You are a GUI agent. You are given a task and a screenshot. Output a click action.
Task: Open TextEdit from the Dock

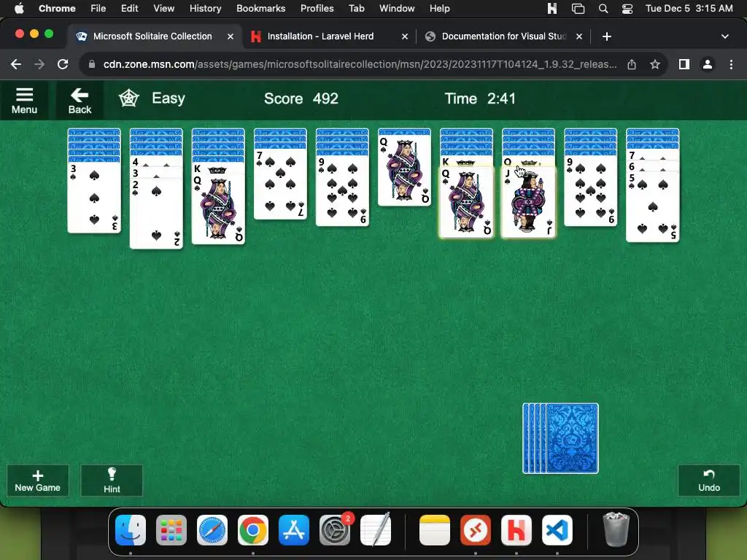tap(376, 530)
